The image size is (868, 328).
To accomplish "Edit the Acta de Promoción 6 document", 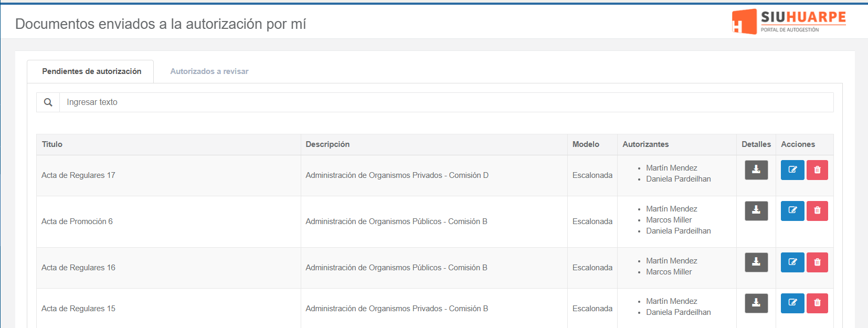I will point(792,211).
